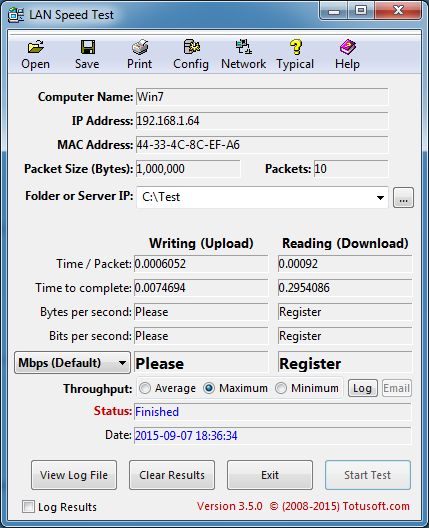Screen dimensions: 429x528
Task: Click the Bytes per second upload Please field
Action: 201,312
